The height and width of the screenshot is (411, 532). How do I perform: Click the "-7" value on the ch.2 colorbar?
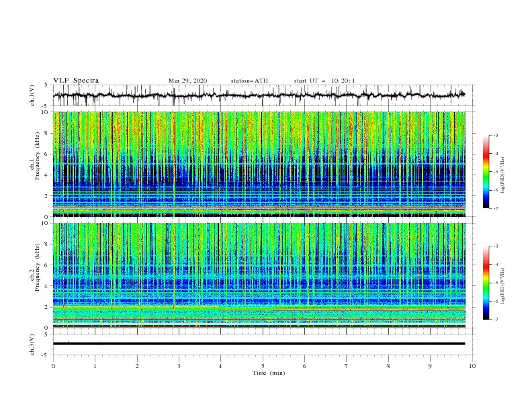pos(495,320)
